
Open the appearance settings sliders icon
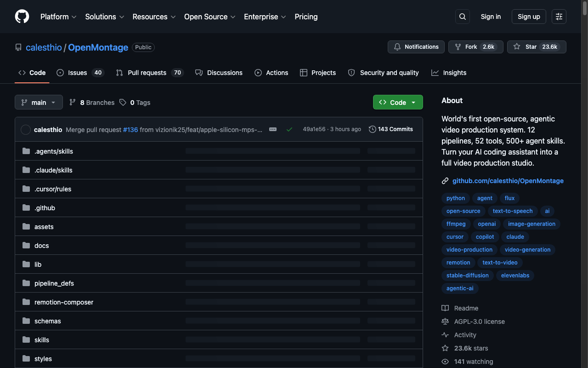click(559, 17)
